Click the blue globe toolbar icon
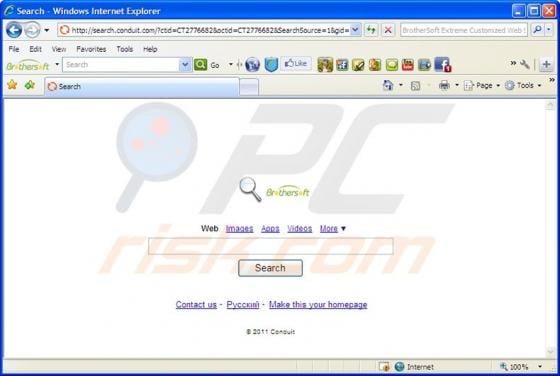This screenshot has width=560, height=376. coord(252,65)
